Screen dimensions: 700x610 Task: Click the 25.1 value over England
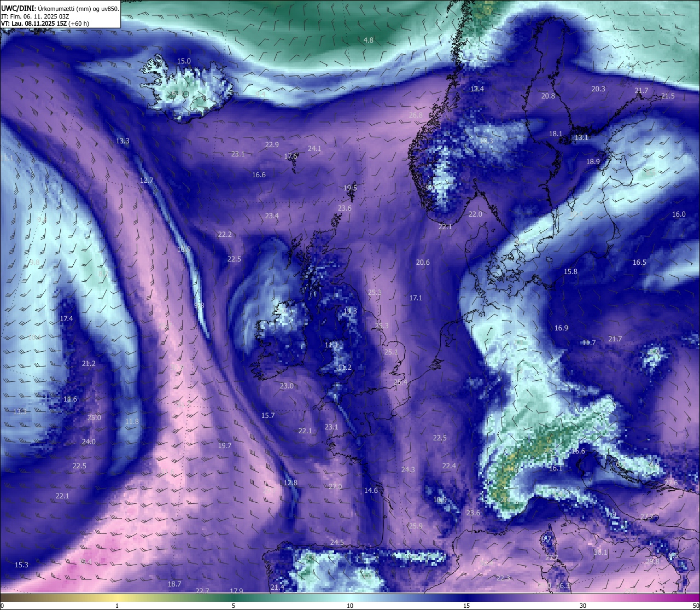point(391,352)
